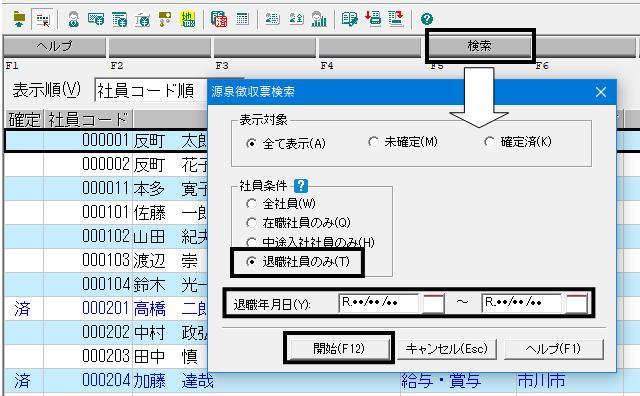Click the list selection cursor toolbar icon
This screenshot has height=396, width=640.
(x=42, y=19)
